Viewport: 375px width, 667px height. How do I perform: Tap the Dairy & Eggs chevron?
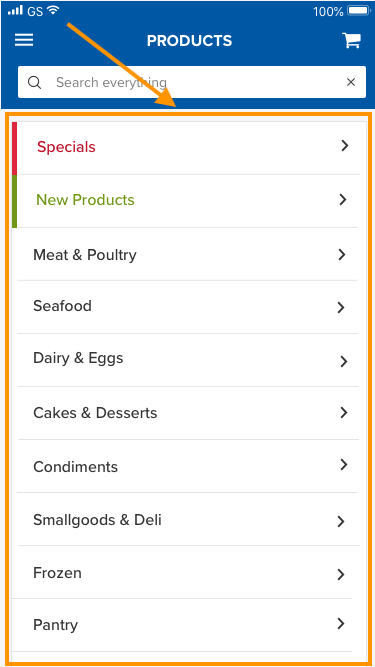point(344,361)
